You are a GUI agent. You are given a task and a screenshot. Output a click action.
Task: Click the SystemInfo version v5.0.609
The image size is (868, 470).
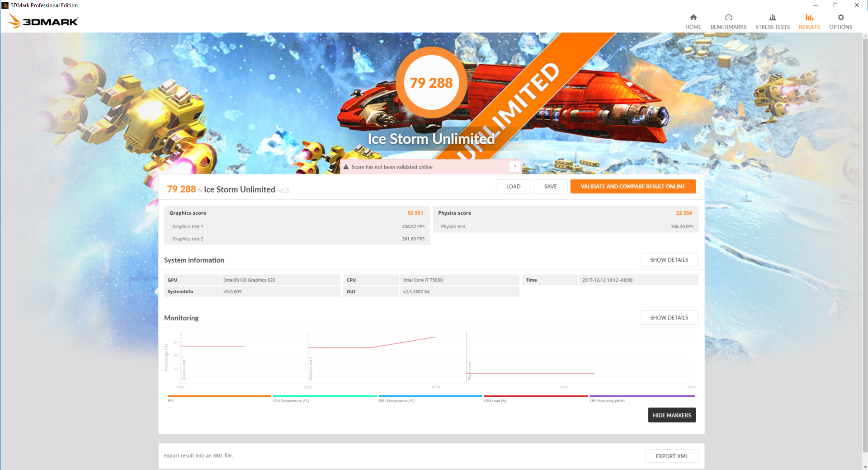click(233, 292)
